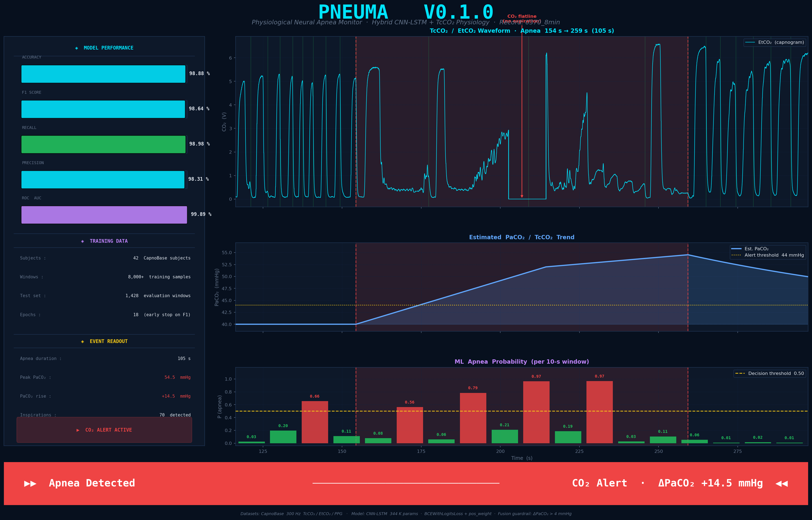Image resolution: width=812 pixels, height=520 pixels.
Task: Click the Est. PaCO₂ legend entry
Action: point(756,249)
